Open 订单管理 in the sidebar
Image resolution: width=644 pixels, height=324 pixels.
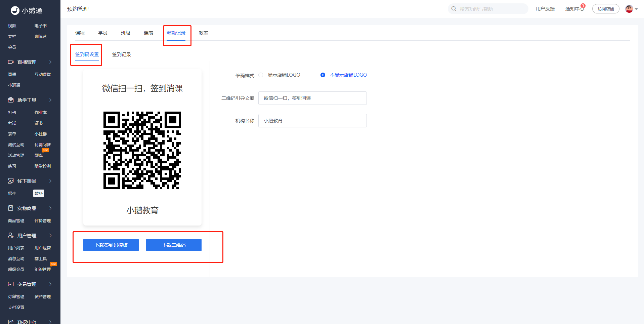(x=16, y=297)
